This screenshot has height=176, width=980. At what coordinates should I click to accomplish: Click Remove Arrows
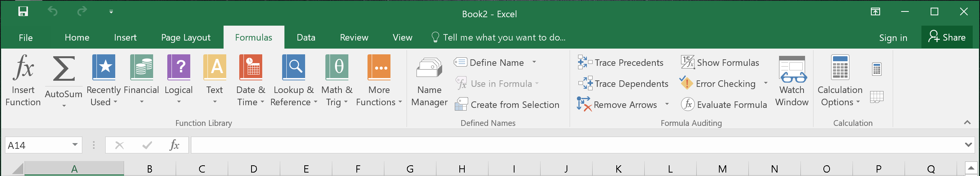coord(617,104)
